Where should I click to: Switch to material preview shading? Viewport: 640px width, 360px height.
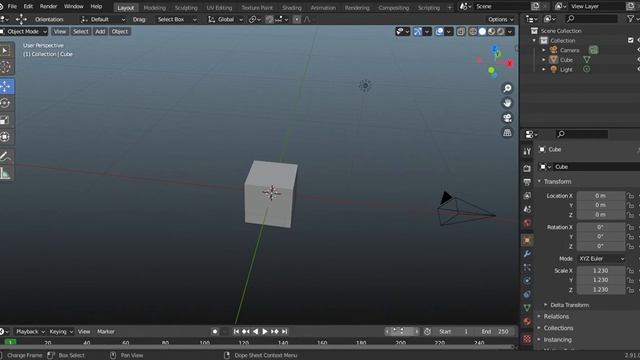(x=491, y=31)
